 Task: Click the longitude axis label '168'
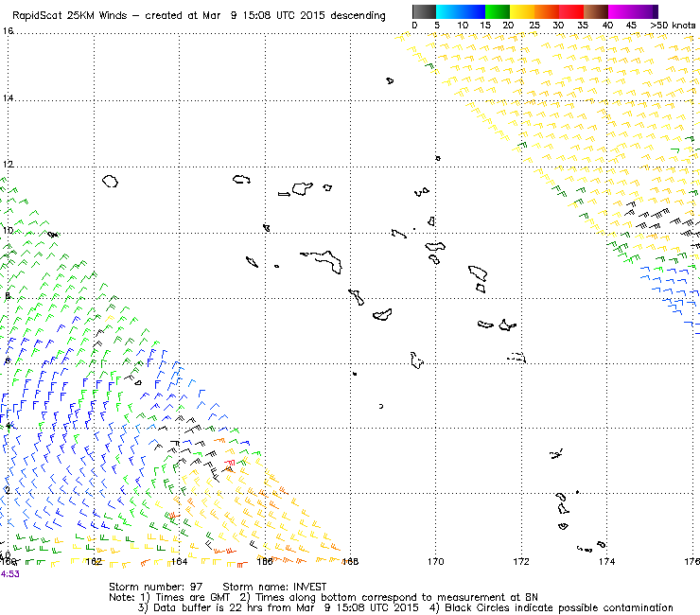(x=350, y=561)
